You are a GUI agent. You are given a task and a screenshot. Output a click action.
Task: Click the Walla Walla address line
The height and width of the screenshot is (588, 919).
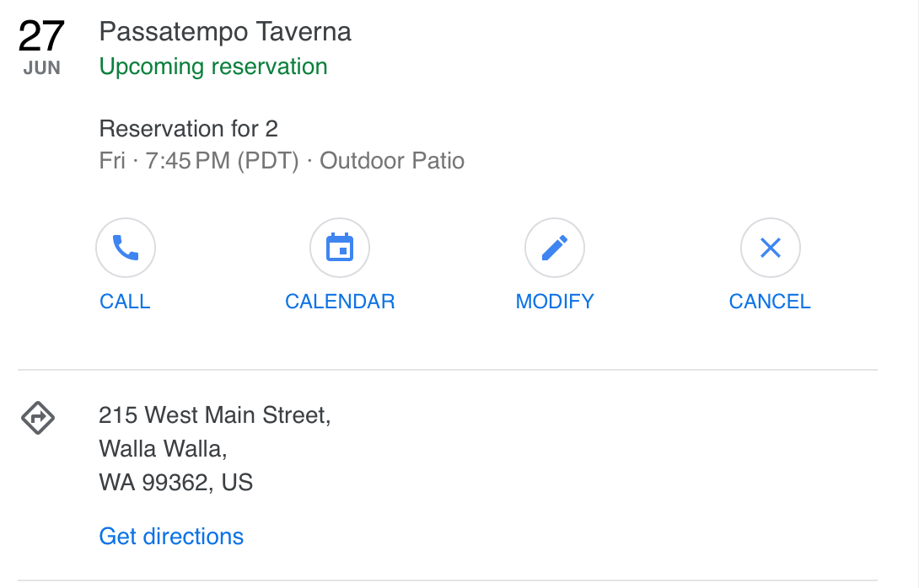click(x=163, y=448)
